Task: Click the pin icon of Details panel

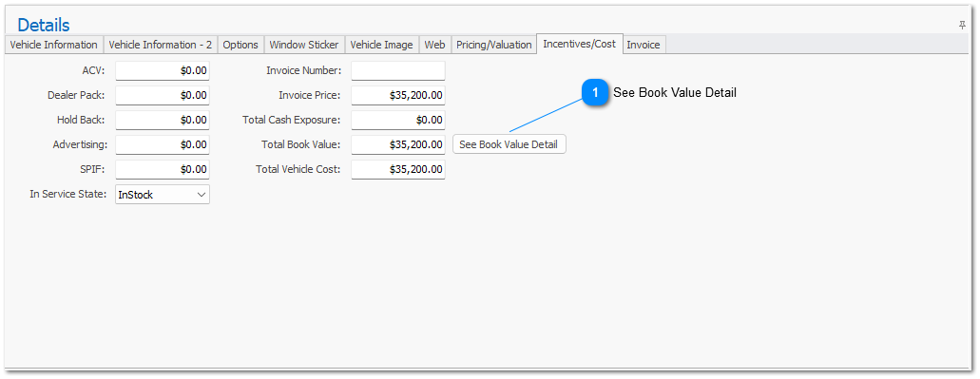Action: [x=962, y=25]
